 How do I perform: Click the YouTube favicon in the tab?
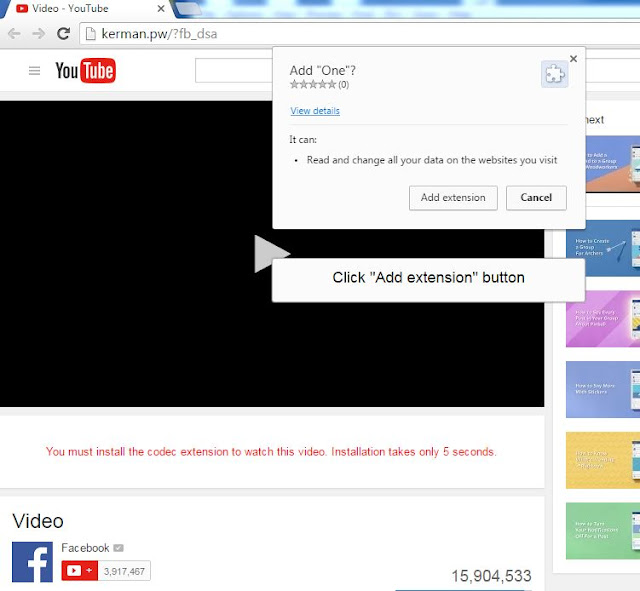coord(22,8)
